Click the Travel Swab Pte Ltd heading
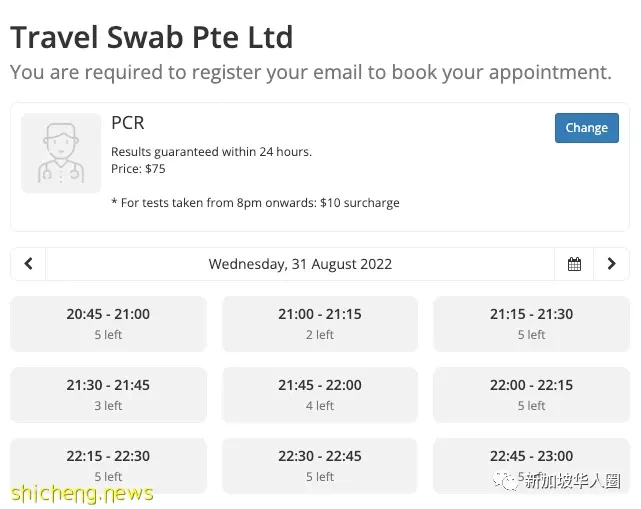The height and width of the screenshot is (509, 641). 152,37
